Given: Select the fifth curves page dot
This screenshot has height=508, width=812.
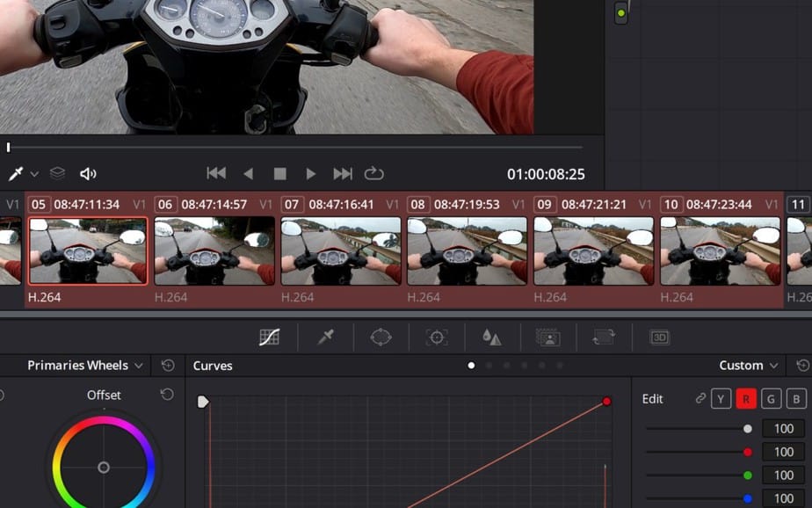Looking at the screenshot, I should 541,366.
